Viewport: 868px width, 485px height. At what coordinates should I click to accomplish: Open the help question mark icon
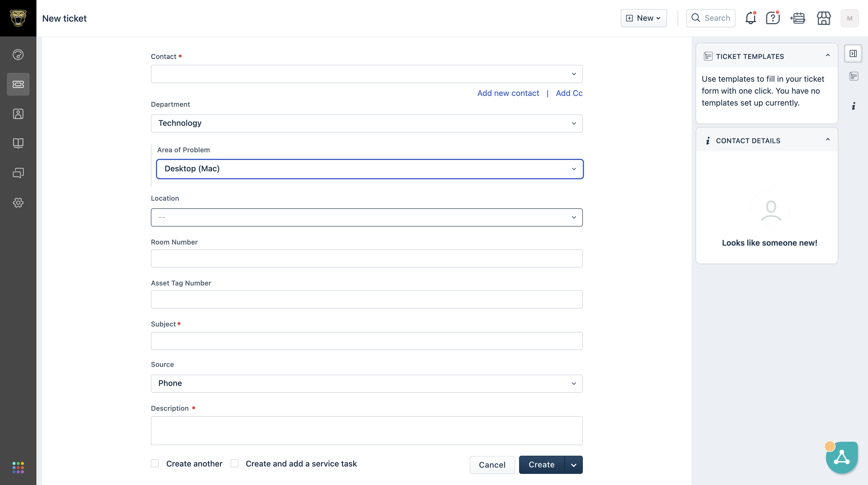point(773,18)
